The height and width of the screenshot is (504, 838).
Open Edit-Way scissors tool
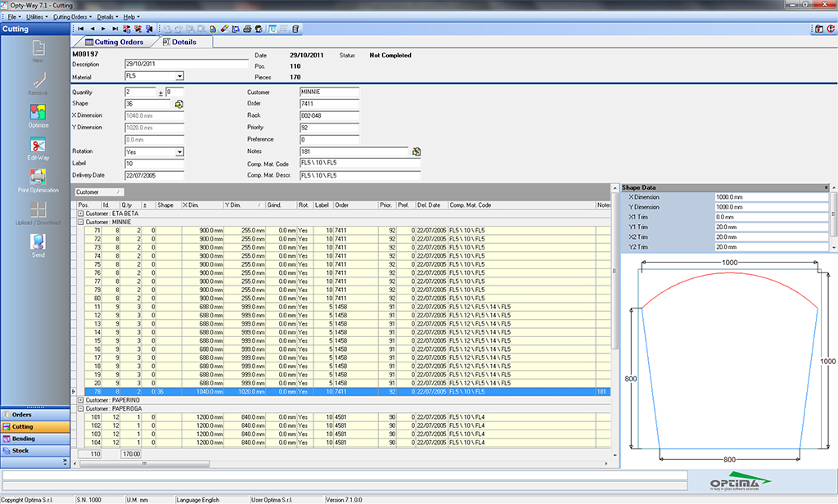(x=38, y=145)
